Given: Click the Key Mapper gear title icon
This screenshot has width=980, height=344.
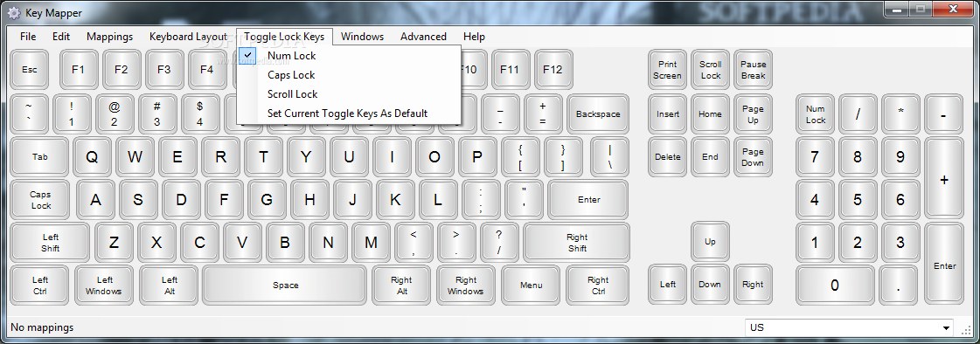Looking at the screenshot, I should [14, 12].
